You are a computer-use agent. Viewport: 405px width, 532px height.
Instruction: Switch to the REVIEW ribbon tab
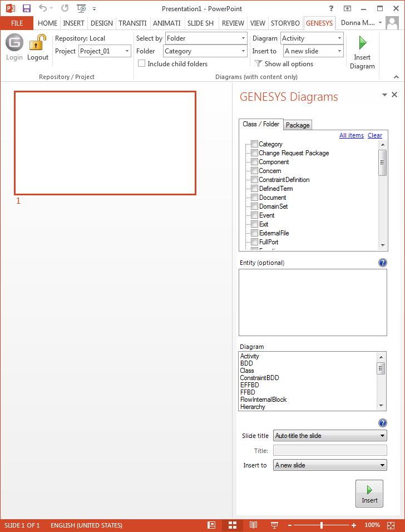[233, 23]
